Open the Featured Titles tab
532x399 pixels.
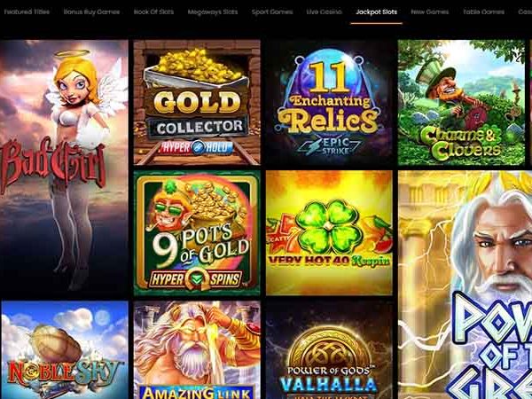(27, 12)
